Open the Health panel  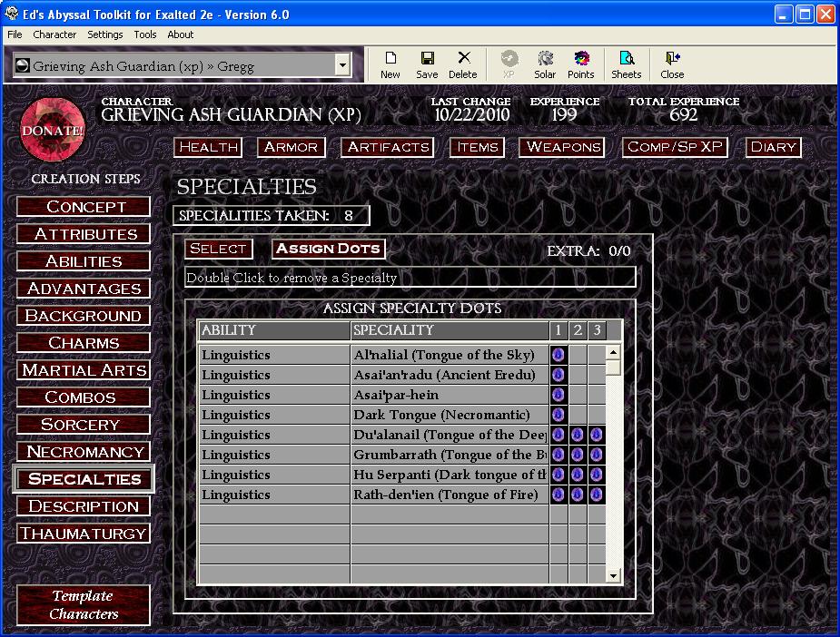pos(208,147)
